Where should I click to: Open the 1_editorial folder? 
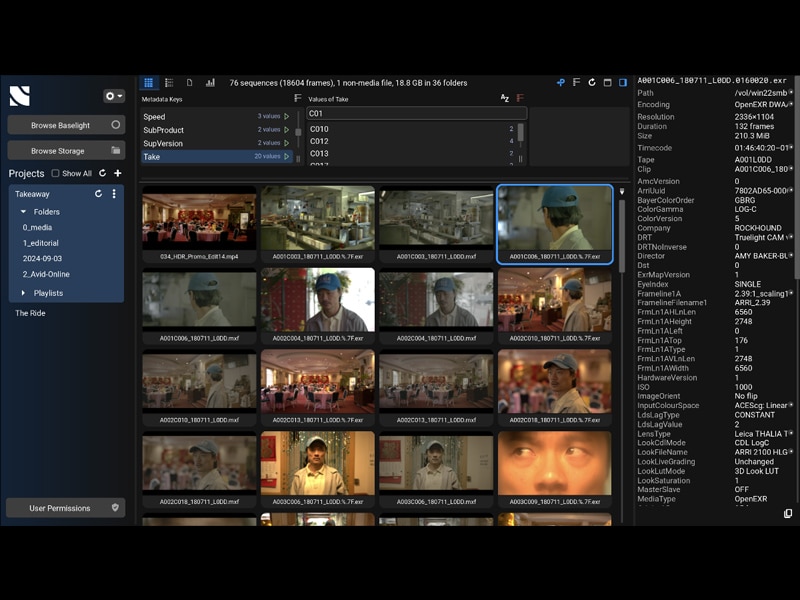pyautogui.click(x=41, y=243)
